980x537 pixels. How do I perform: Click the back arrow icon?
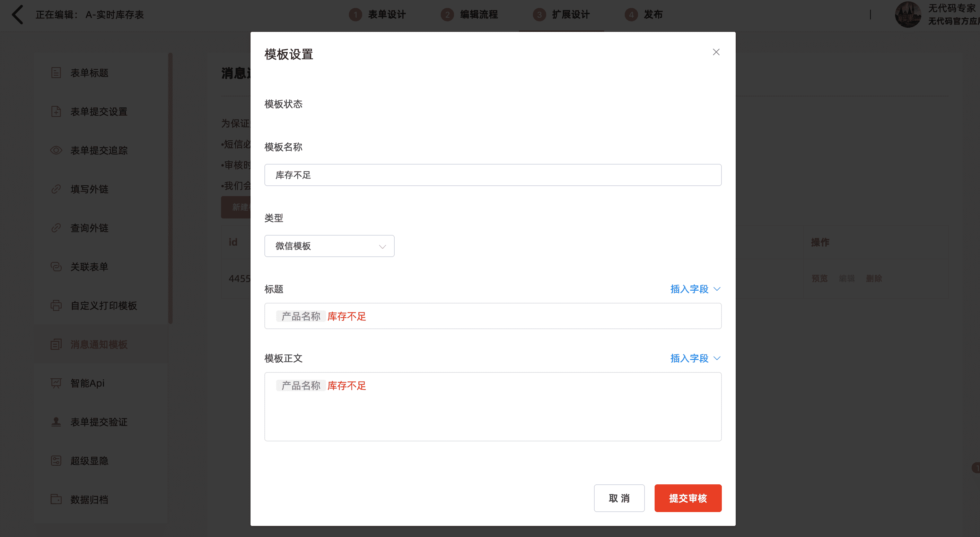17,15
